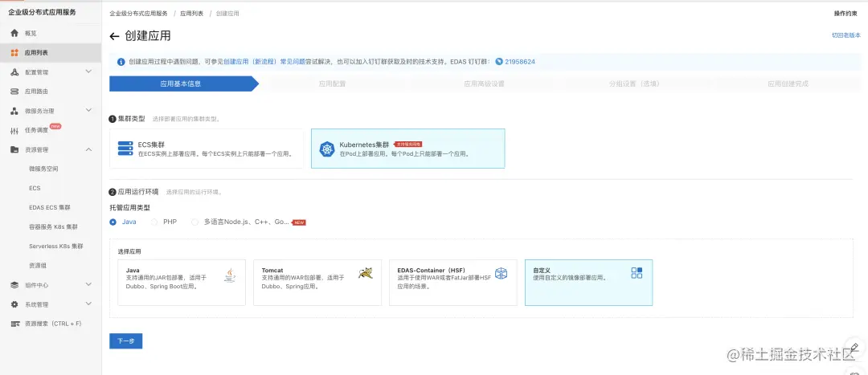Click the Kubernetes helm wheel icon

point(327,149)
